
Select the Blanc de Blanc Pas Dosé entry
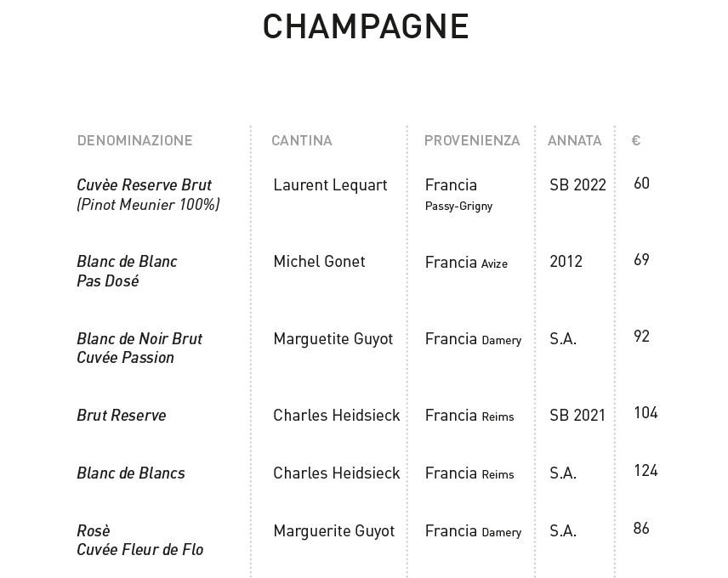click(127, 271)
